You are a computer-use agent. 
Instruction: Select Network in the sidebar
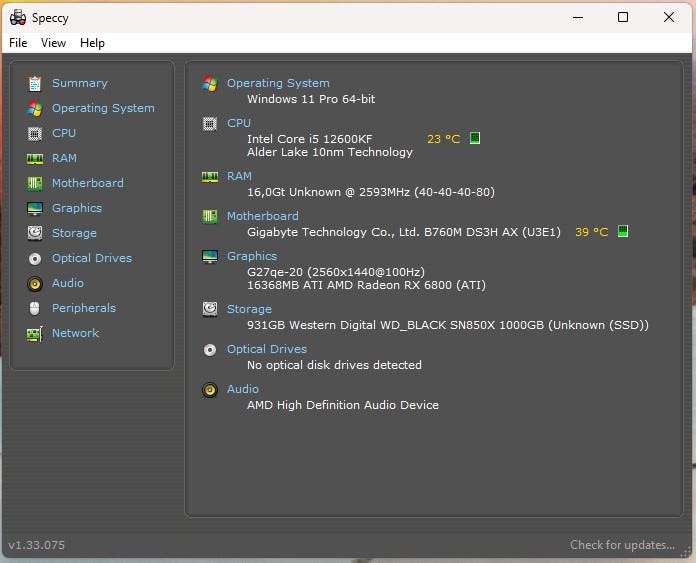(x=75, y=333)
